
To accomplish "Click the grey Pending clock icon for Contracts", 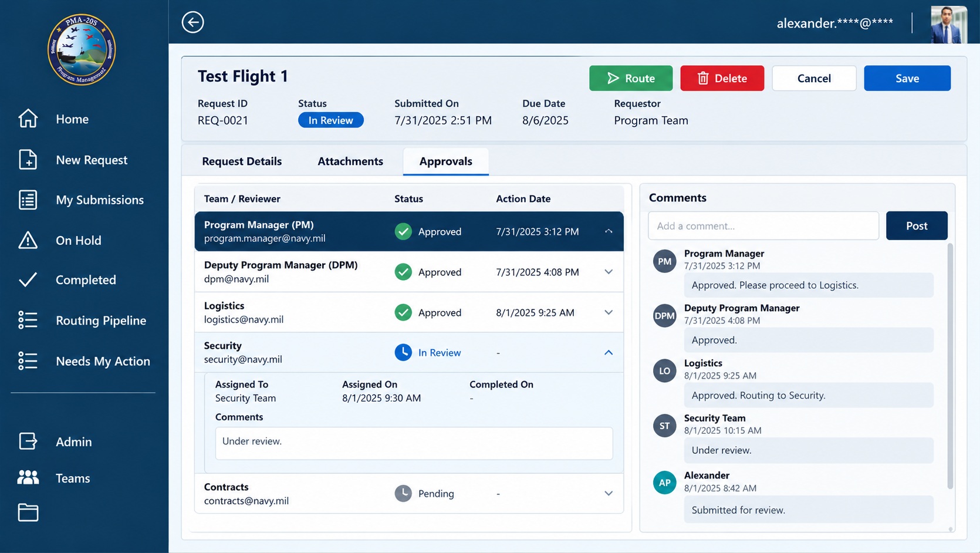I will 403,493.
